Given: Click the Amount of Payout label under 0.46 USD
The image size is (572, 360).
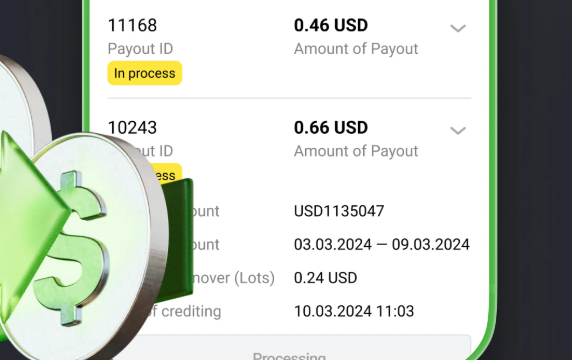Looking at the screenshot, I should coord(356,49).
